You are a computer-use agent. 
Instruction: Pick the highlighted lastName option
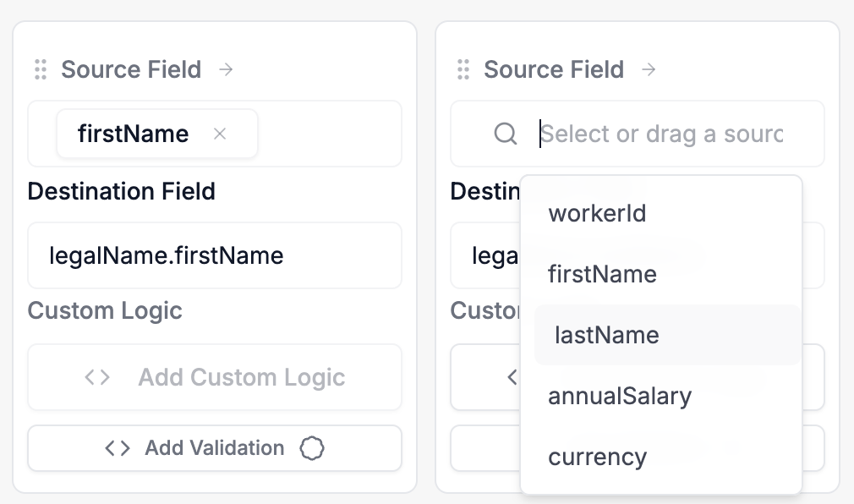tap(606, 335)
